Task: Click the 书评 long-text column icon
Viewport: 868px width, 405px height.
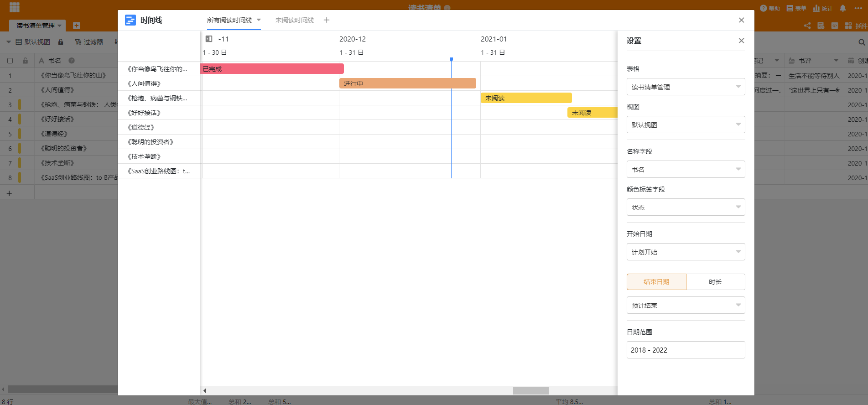Action: tap(792, 61)
